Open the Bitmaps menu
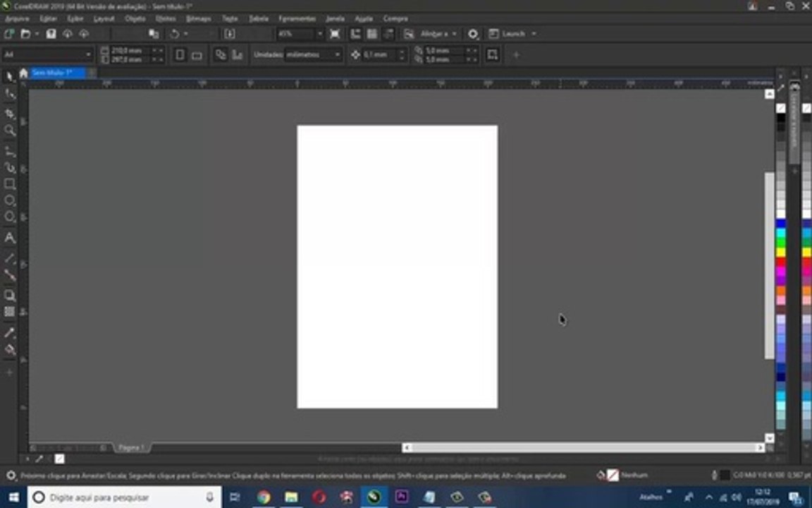Screen dimensions: 812x508 (198, 18)
